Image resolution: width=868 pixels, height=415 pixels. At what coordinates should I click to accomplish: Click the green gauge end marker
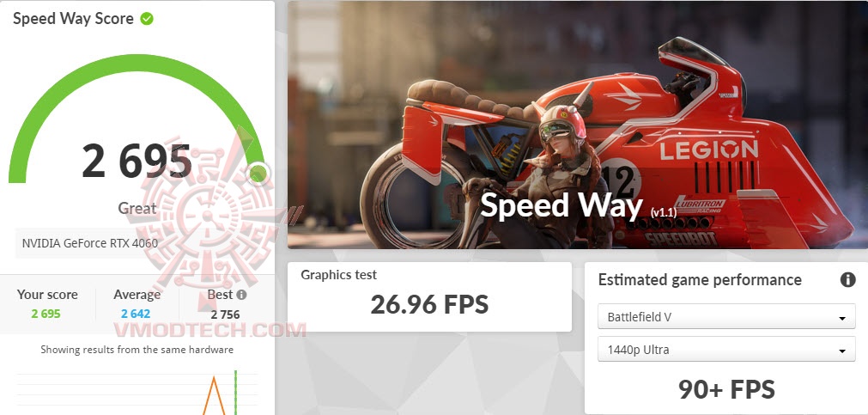[258, 174]
